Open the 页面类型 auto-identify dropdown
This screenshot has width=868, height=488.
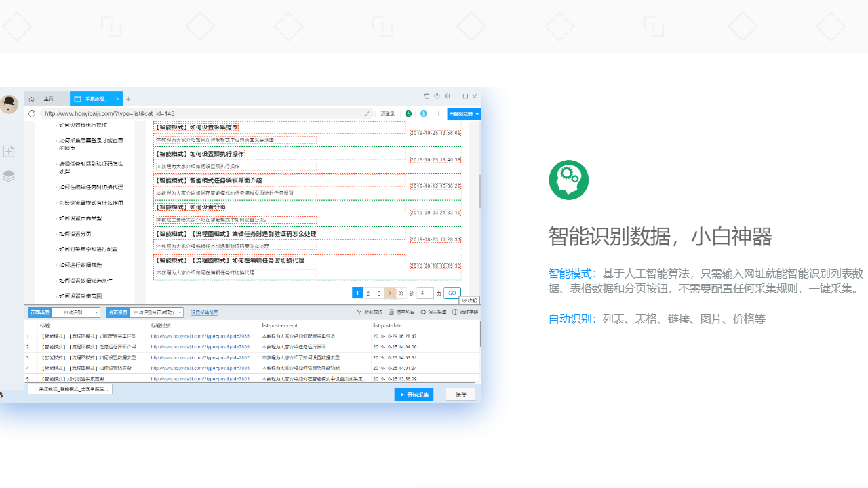(x=76, y=312)
